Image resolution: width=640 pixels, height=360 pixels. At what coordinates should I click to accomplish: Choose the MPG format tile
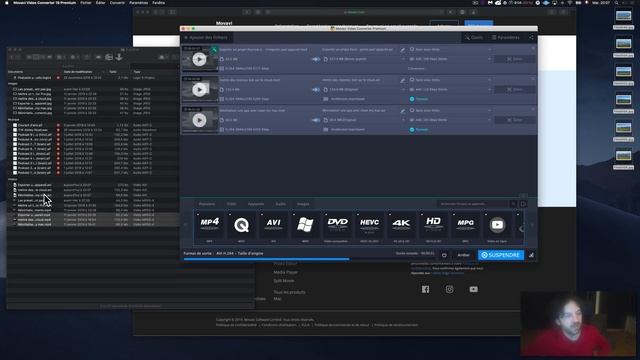465,226
